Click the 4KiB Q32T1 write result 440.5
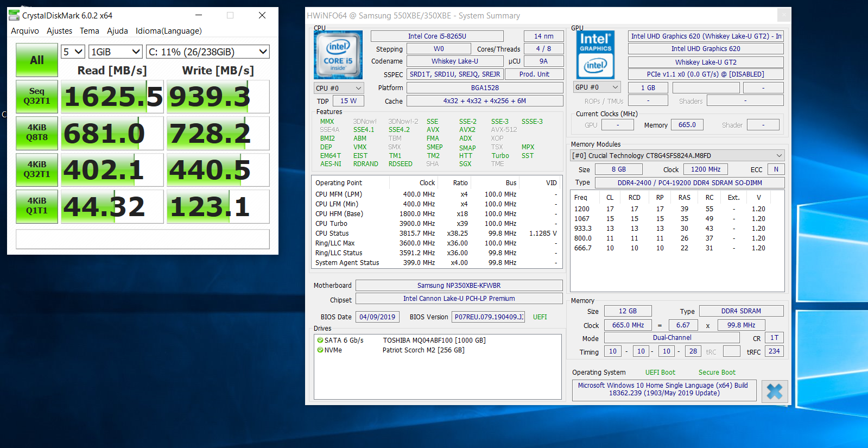 [x=218, y=169]
